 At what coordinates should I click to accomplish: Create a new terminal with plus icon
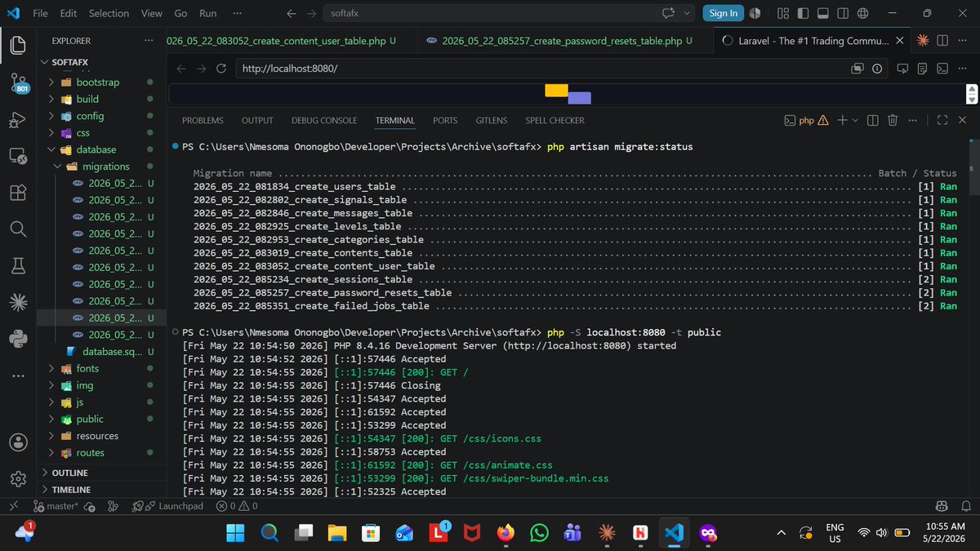843,120
